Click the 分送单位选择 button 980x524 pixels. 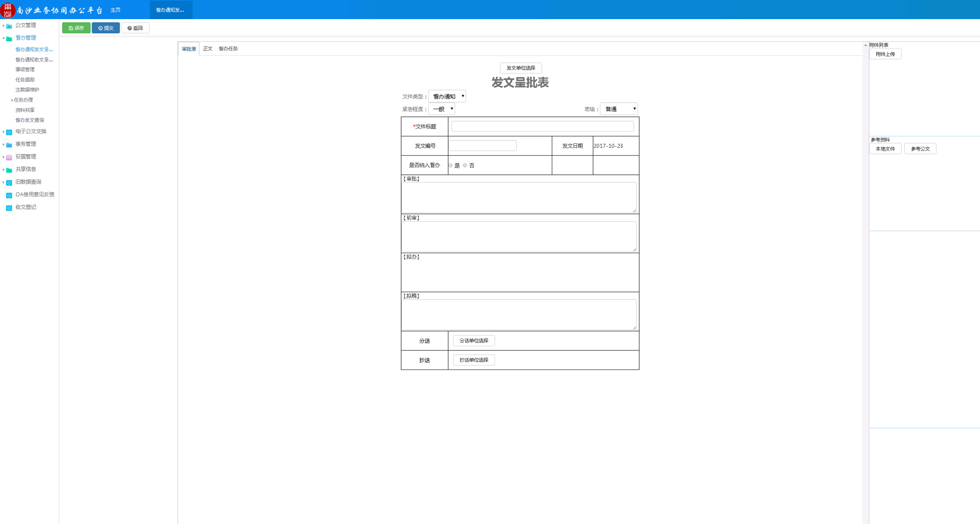pyautogui.click(x=473, y=341)
